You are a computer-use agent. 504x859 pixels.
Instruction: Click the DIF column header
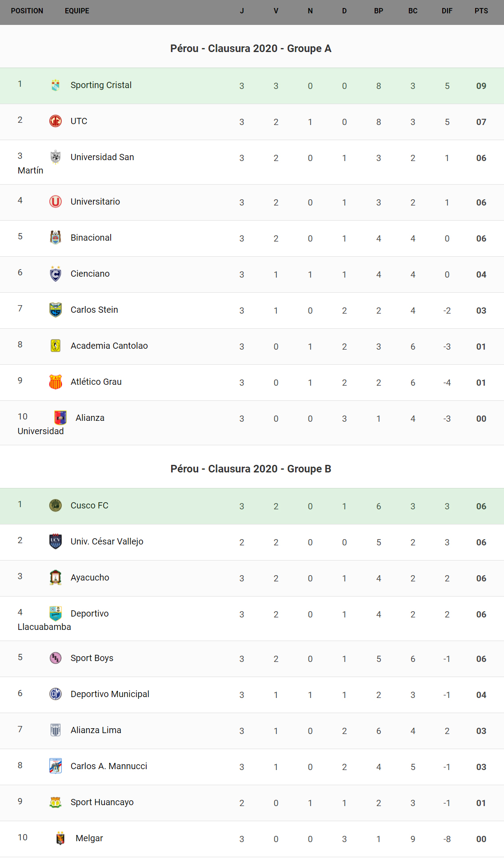447,11
